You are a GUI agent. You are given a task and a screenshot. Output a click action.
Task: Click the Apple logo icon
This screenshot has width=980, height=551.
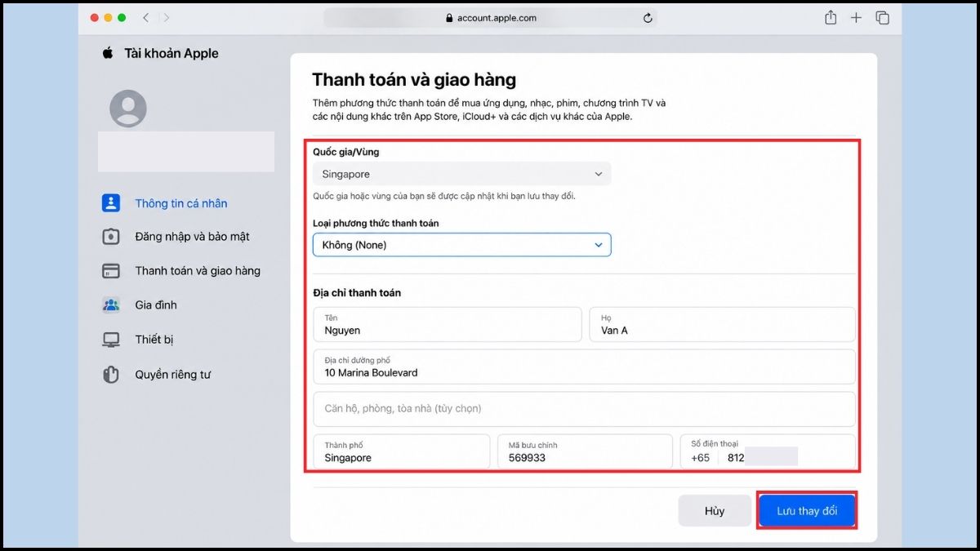click(x=108, y=53)
